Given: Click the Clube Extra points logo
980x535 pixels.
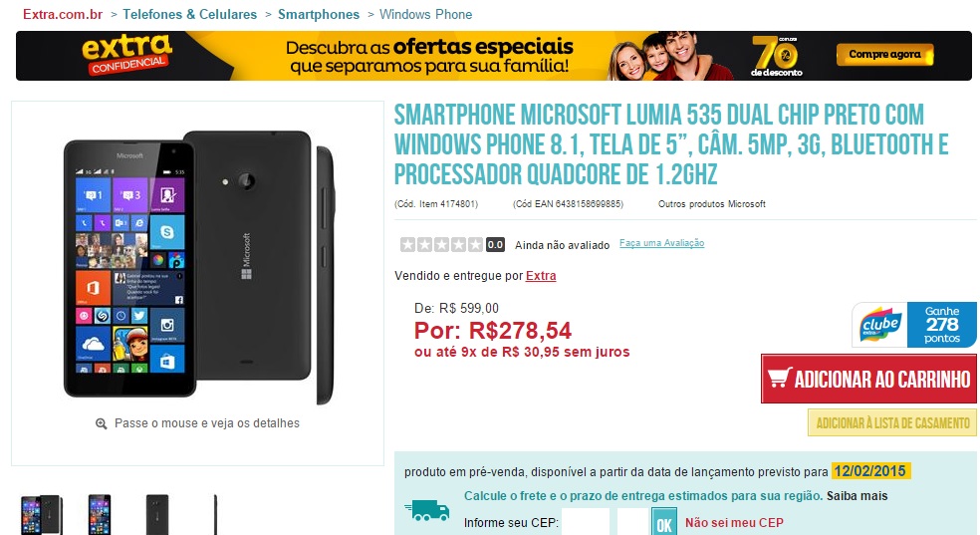Looking at the screenshot, I should (x=880, y=325).
